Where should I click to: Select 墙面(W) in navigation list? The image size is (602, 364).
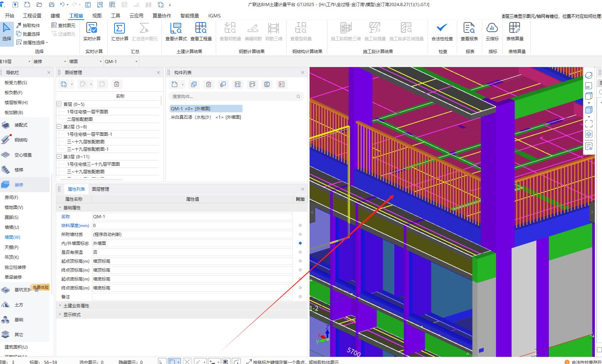[x=12, y=237]
